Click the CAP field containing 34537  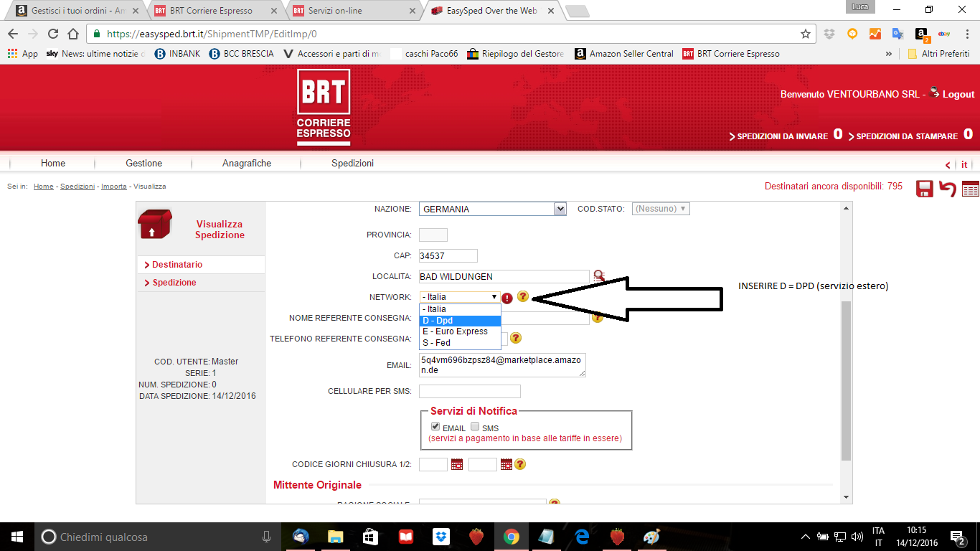click(448, 255)
